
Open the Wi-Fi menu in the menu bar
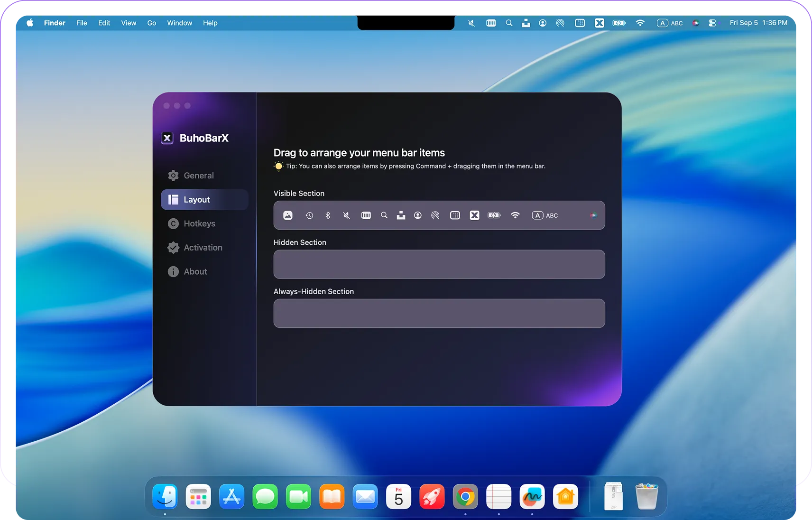[x=640, y=23]
